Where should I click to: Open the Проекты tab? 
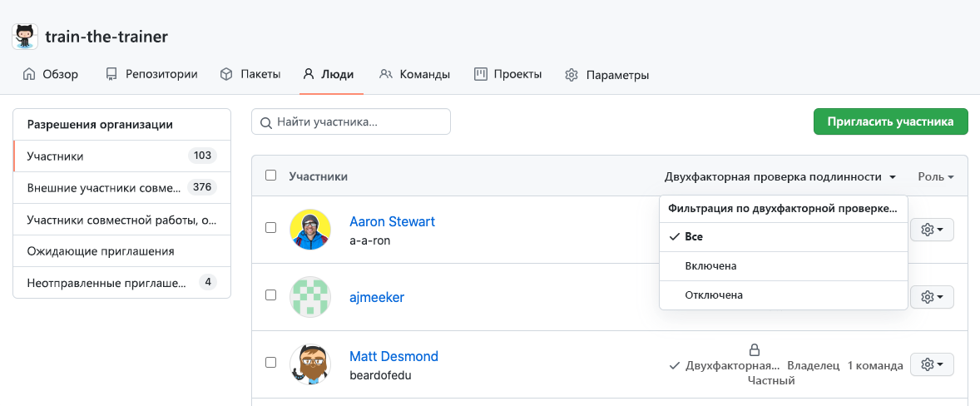point(508,75)
